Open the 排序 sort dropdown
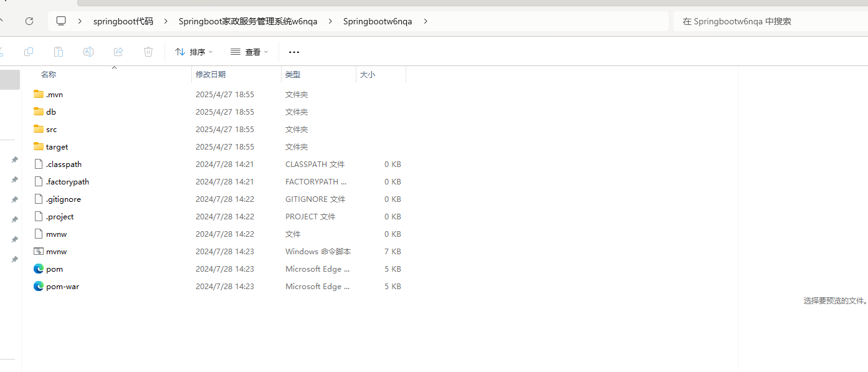The height and width of the screenshot is (372, 868). click(x=194, y=52)
